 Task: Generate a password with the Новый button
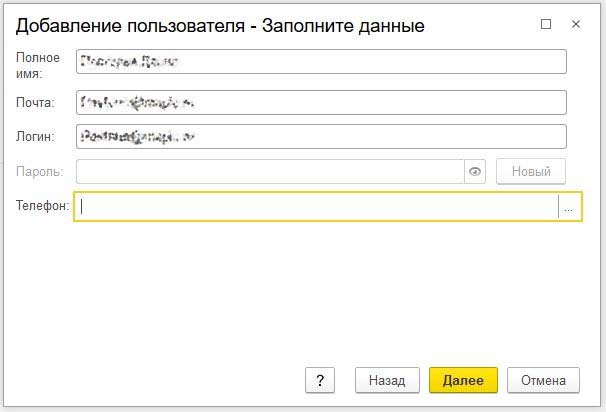(x=531, y=172)
